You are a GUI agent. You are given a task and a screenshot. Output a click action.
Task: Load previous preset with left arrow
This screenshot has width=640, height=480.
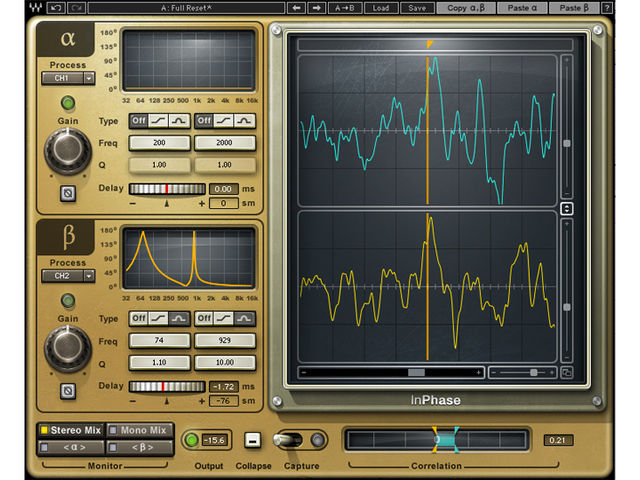click(x=297, y=8)
